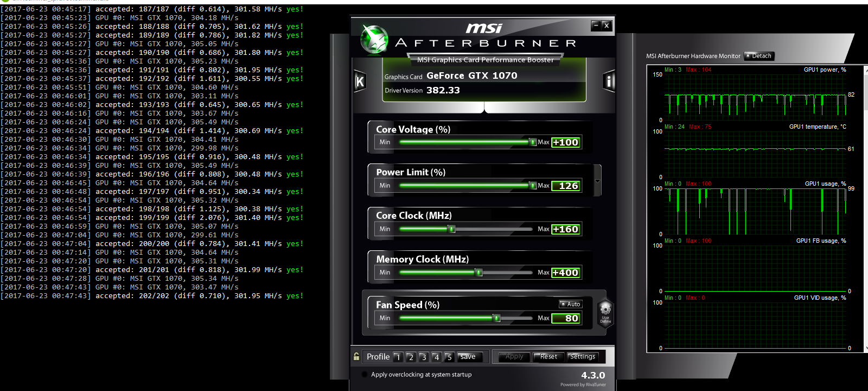The image size is (868, 391).
Task: Click the Memory Clock value field +400
Action: [566, 273]
